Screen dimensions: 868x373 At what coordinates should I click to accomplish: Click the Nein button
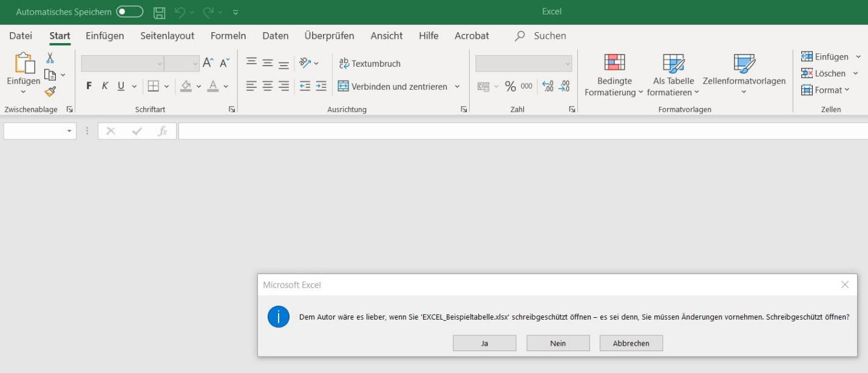[x=558, y=343]
